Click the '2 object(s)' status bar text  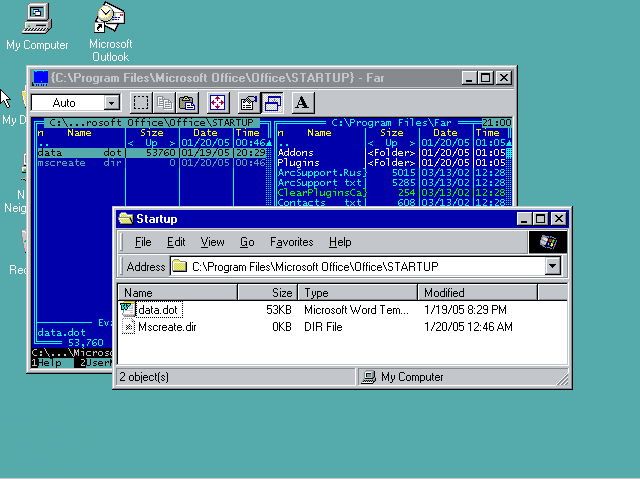pyautogui.click(x=144, y=377)
